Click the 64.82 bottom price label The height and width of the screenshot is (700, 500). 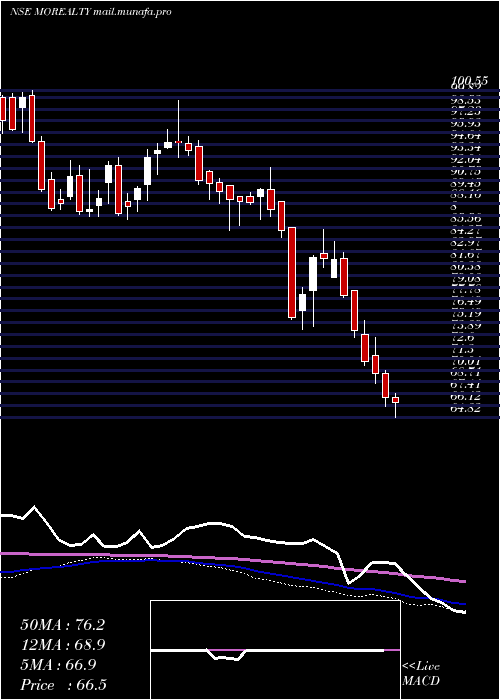(x=467, y=408)
